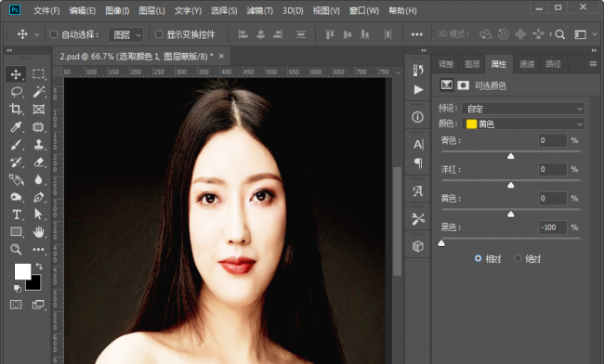Select the Crop tool
Screen dimensions: 604x364
pos(16,110)
